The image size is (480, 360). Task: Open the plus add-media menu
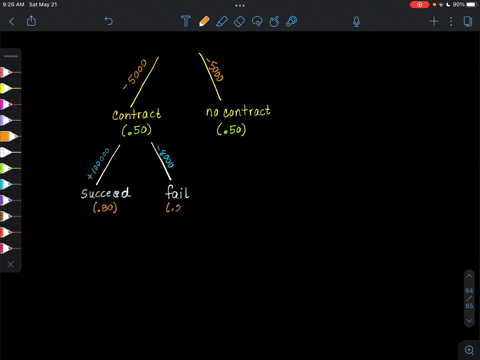pyautogui.click(x=434, y=22)
